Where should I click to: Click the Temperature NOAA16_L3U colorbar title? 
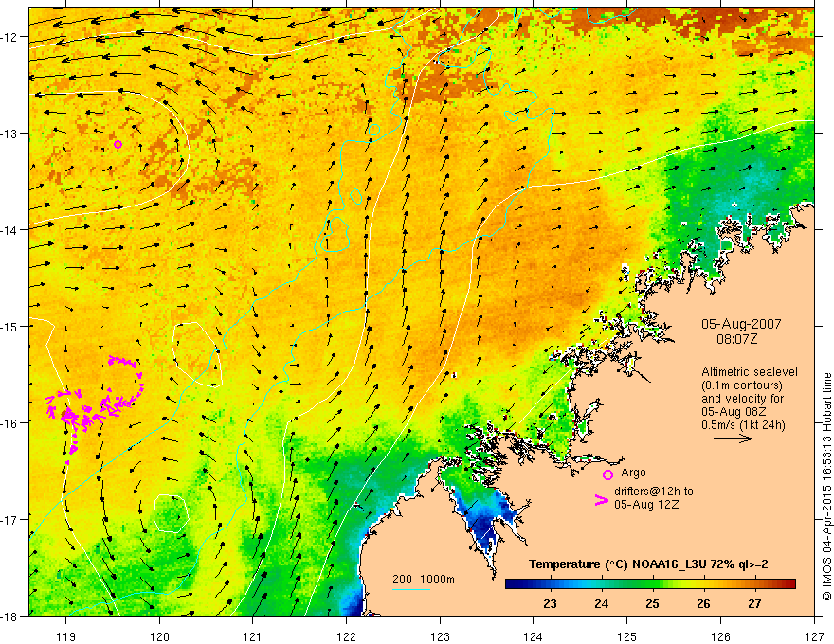pos(648,564)
